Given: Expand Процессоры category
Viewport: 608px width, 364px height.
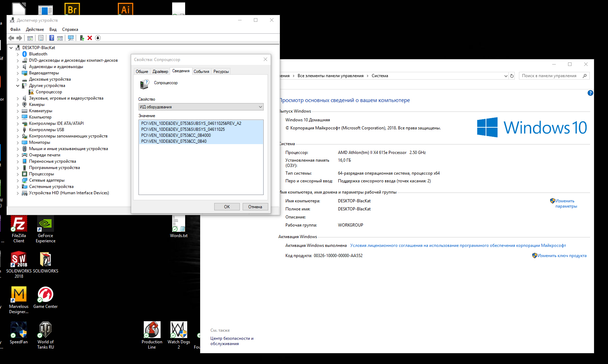Looking at the screenshot, I should (18, 174).
